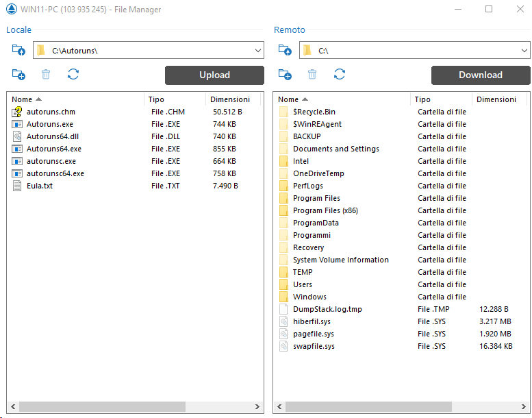This screenshot has width=532, height=418.
Task: Open the local path C:\Autoruns\ dropdown
Action: [257, 50]
